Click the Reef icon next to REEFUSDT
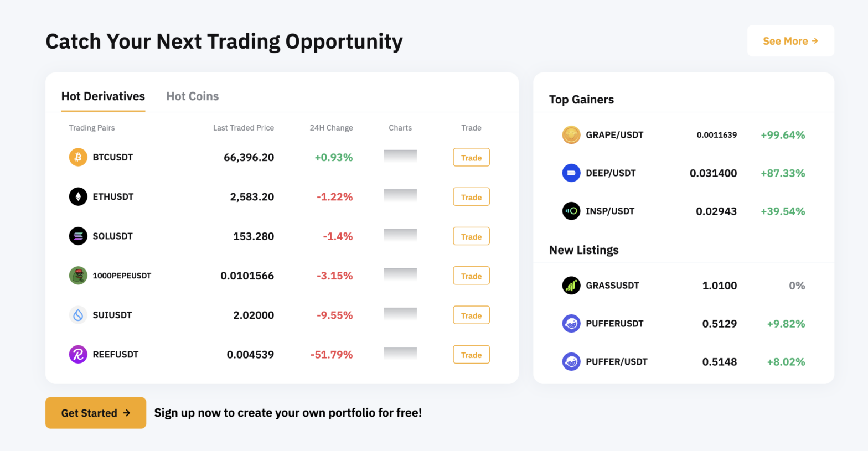The width and height of the screenshot is (868, 451). click(78, 354)
